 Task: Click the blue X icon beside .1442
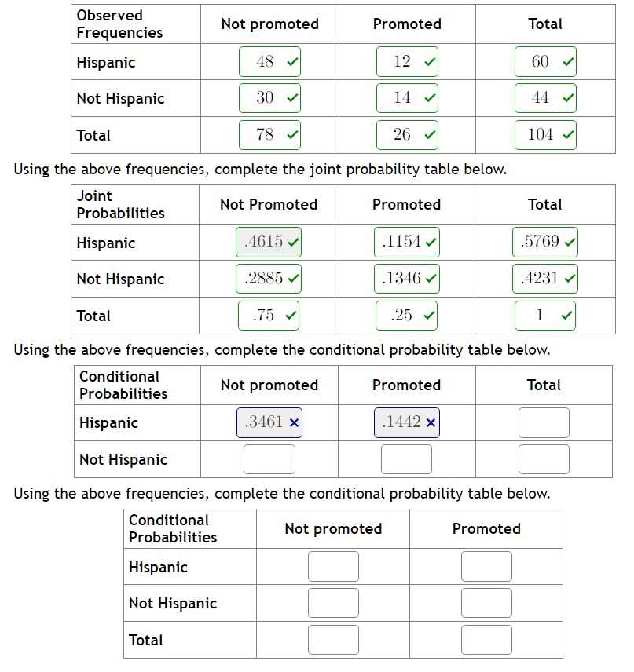(431, 423)
